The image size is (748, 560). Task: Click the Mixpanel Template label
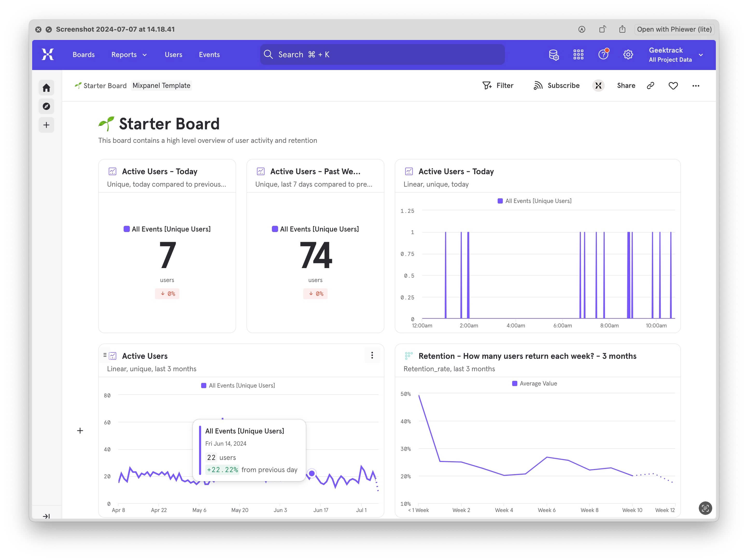click(161, 86)
